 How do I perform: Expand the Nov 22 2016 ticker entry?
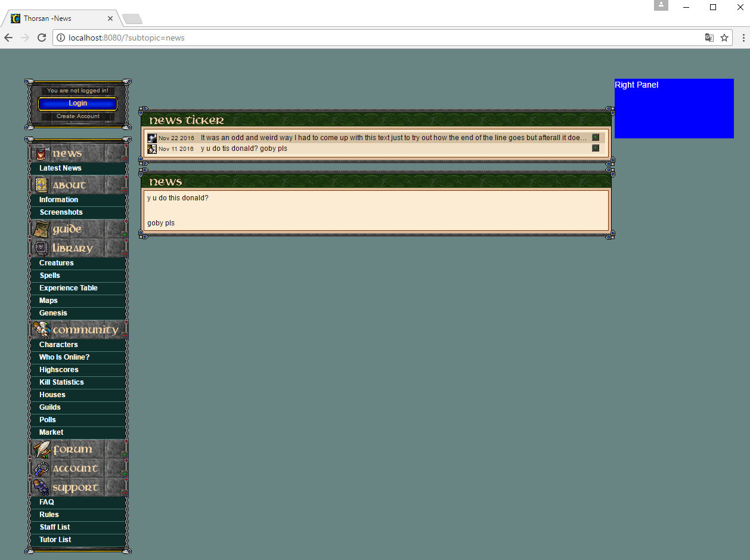tap(596, 138)
